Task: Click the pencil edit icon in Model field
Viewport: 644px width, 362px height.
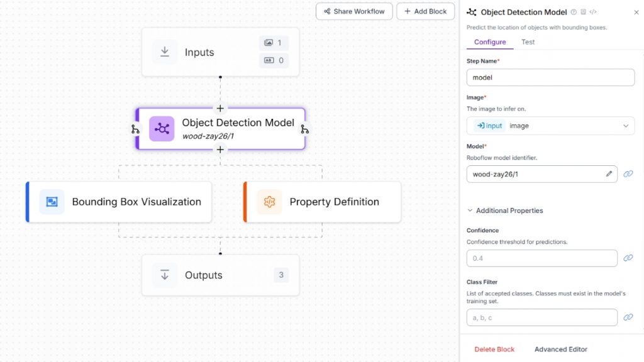Action: (x=609, y=174)
